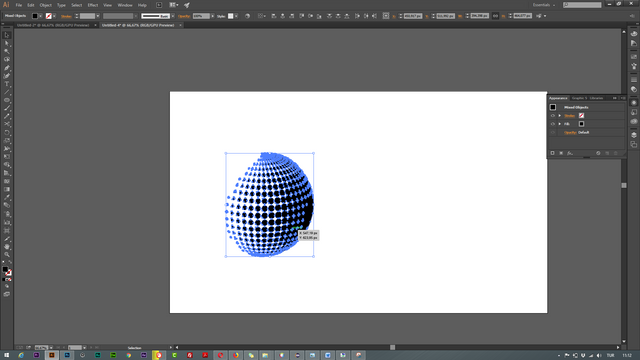Select the Selection tool in toolbar

7,35
